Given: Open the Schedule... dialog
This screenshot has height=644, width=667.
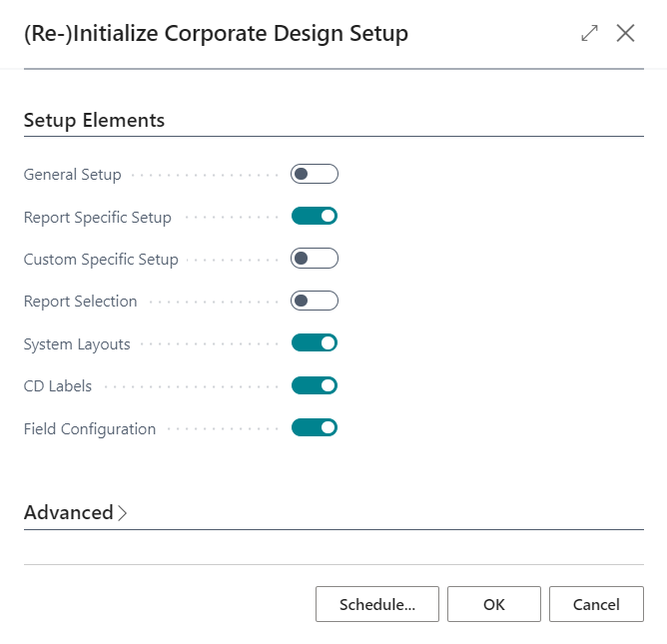Looking at the screenshot, I should point(376,604).
